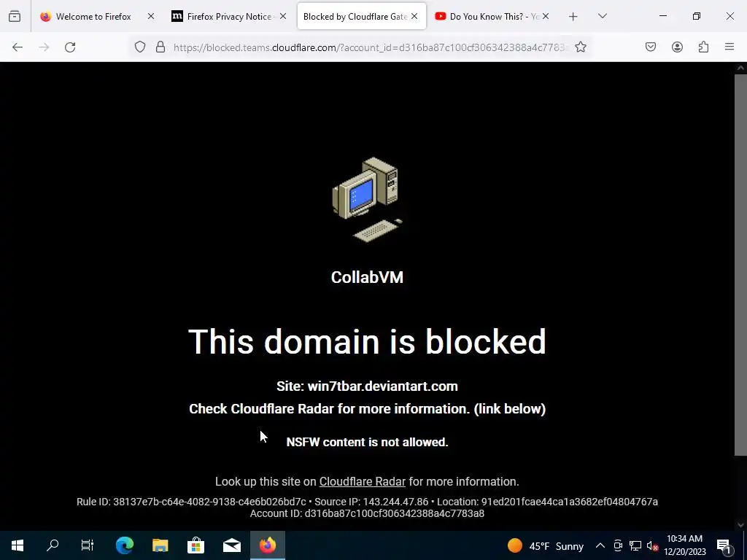747x560 pixels.
Task: Click the address bar URL field
Action: click(371, 47)
